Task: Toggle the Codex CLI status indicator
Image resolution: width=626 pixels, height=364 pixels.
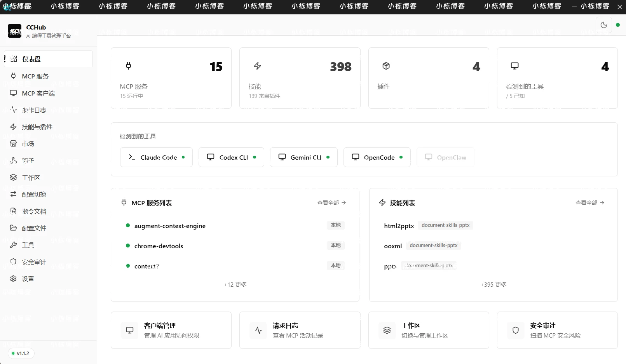Action: pyautogui.click(x=254, y=157)
